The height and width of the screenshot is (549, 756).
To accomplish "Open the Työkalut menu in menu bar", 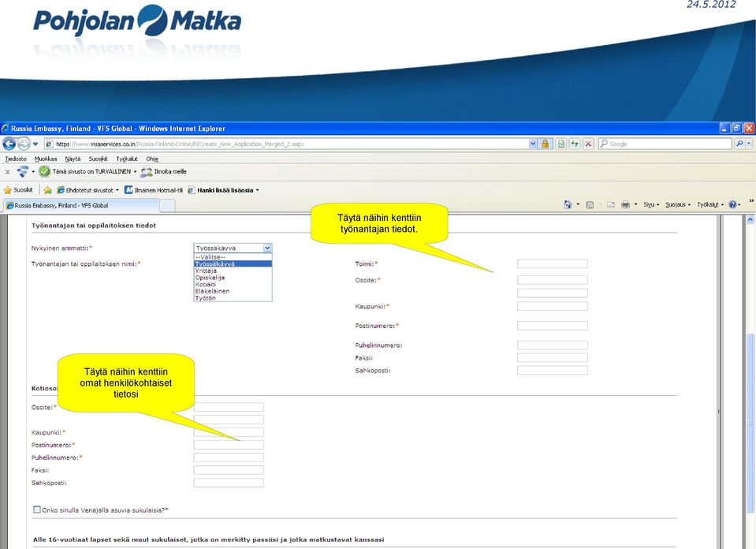I will click(127, 159).
